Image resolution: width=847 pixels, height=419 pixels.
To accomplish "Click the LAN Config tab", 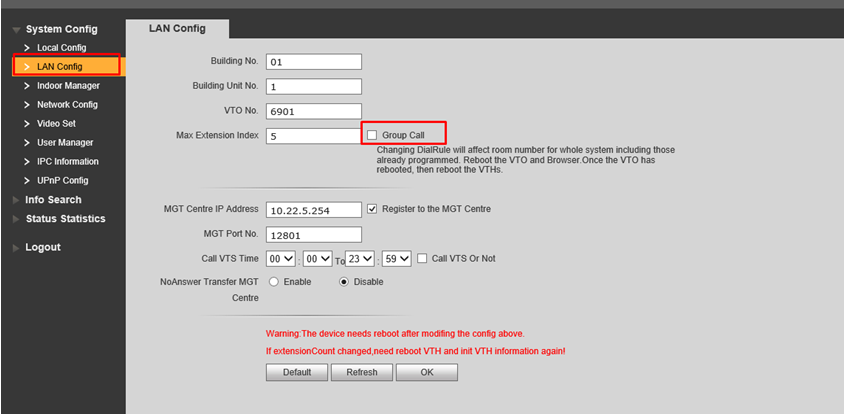I will [177, 29].
